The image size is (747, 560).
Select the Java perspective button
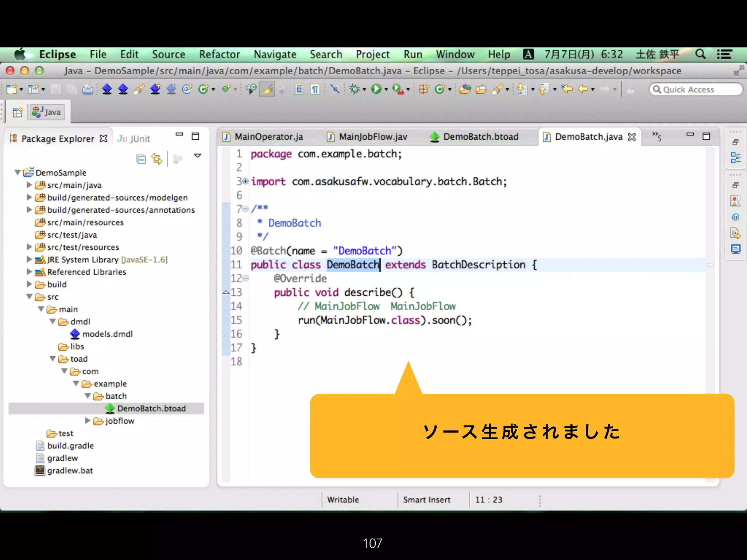point(47,112)
